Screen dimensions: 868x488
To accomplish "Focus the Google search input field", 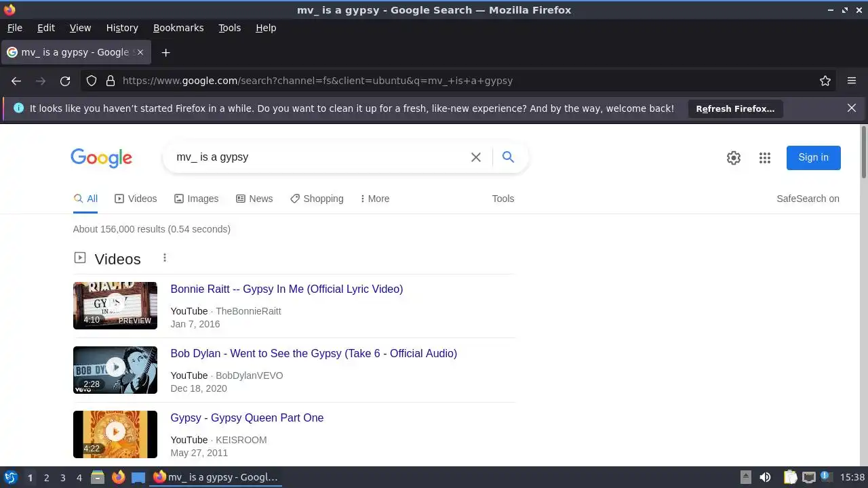I will tap(319, 157).
